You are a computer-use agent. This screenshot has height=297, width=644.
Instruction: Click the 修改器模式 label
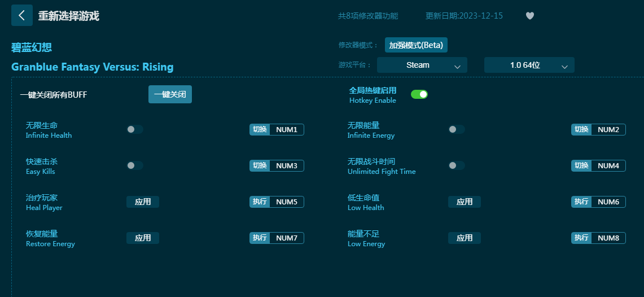(358, 45)
